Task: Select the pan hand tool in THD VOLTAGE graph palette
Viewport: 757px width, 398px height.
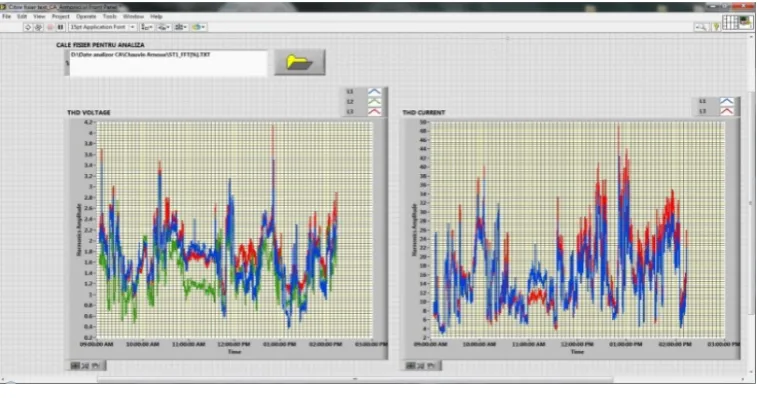Action: [96, 366]
